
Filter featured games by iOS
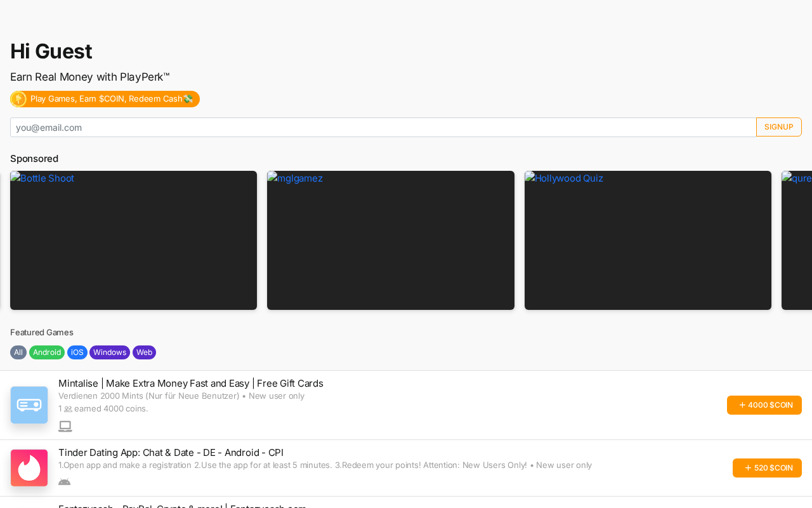coord(77,352)
